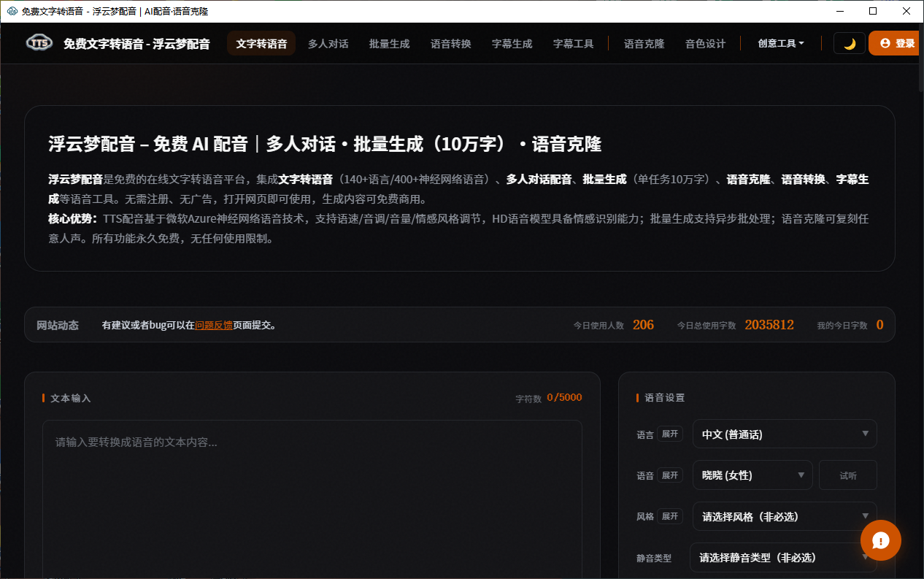The image size is (924, 579).
Task: Open 字幕工具 navigation item
Action: click(x=573, y=43)
